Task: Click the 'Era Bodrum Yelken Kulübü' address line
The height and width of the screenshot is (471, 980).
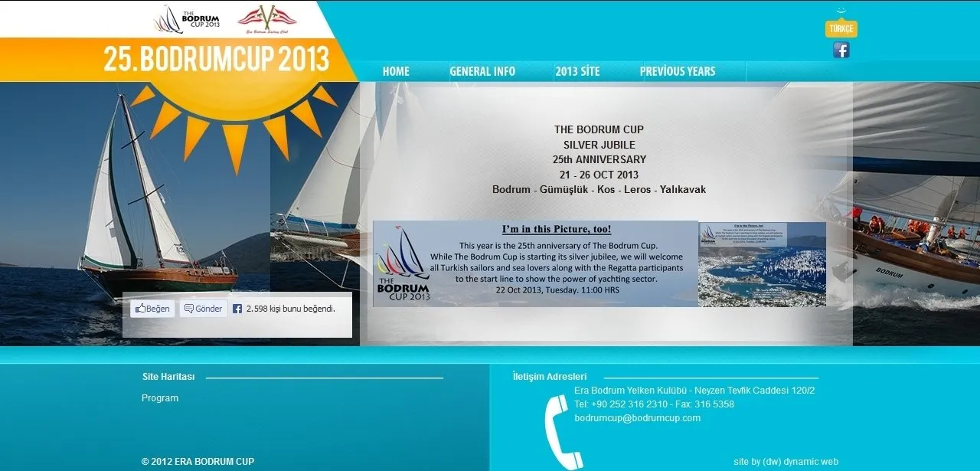Action: point(694,391)
